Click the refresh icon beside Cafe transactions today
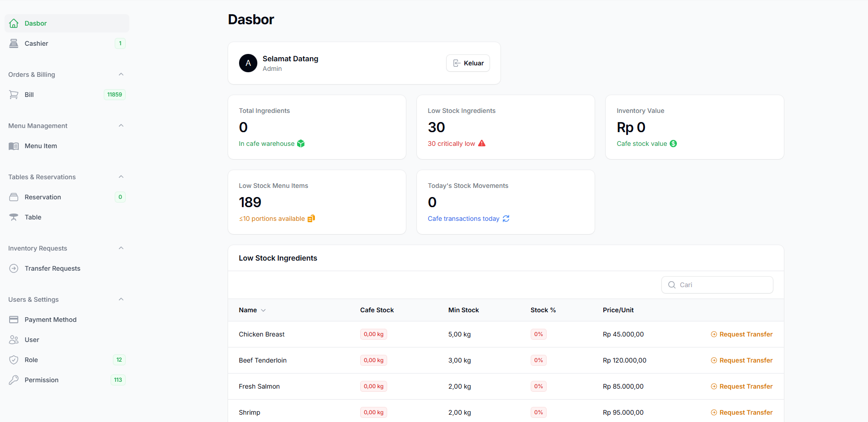 click(x=506, y=219)
